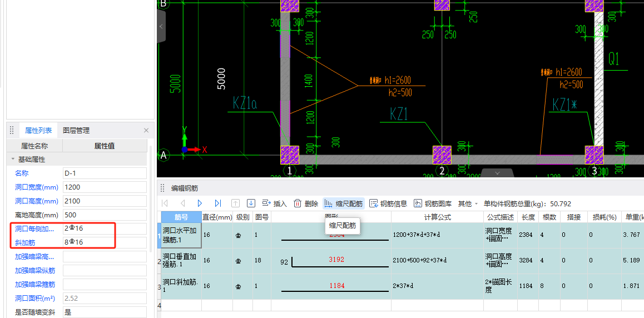This screenshot has width=644, height=318.
Task: Click the 图号 column header
Action: [x=261, y=217]
